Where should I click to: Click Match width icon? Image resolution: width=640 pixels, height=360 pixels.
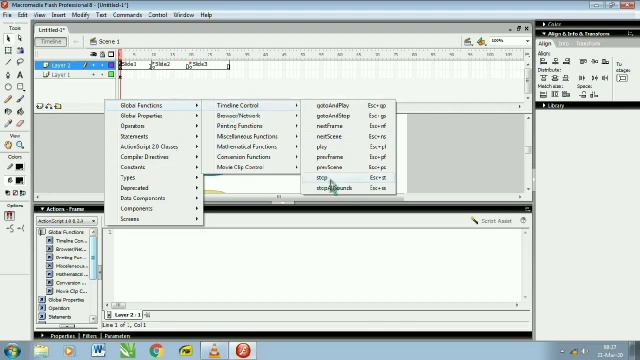(x=543, y=94)
